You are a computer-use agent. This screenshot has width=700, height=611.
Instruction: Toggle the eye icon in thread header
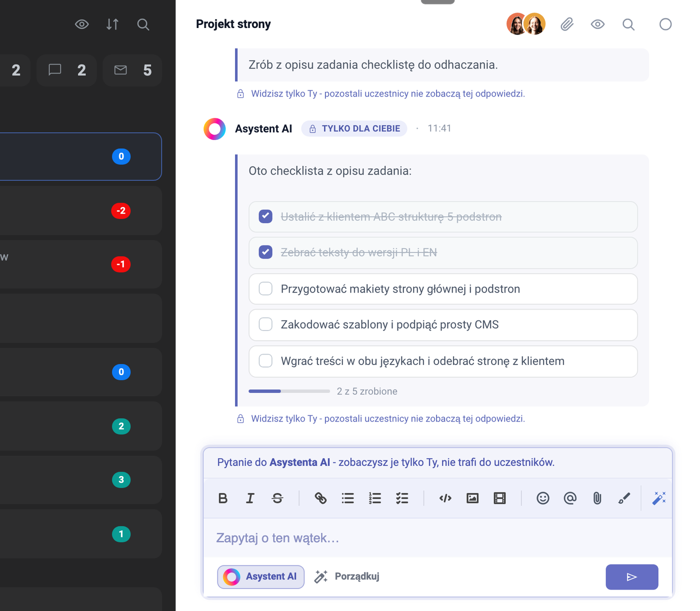pos(597,24)
